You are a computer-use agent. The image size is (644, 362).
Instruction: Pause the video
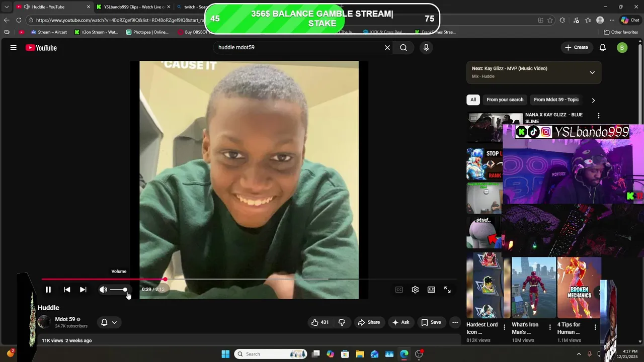[x=48, y=290]
